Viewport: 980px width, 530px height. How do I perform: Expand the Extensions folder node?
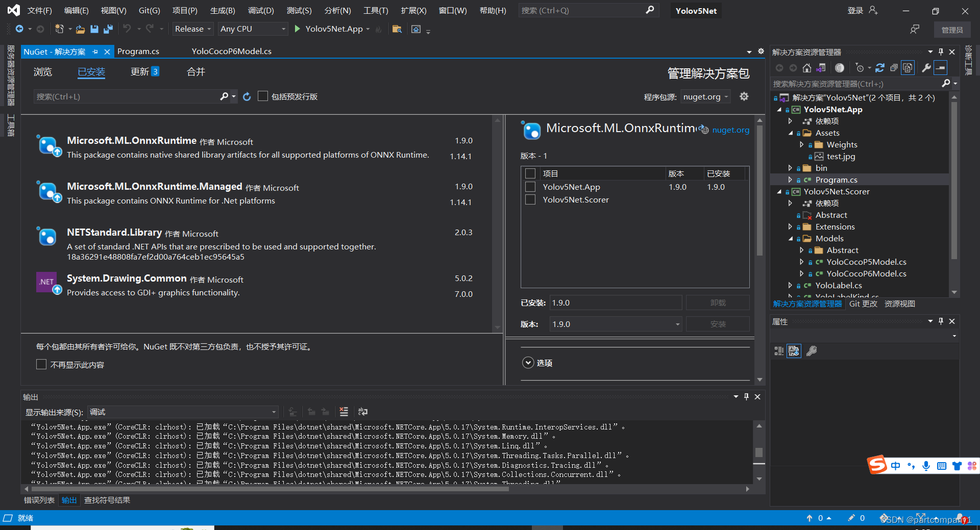(x=790, y=227)
